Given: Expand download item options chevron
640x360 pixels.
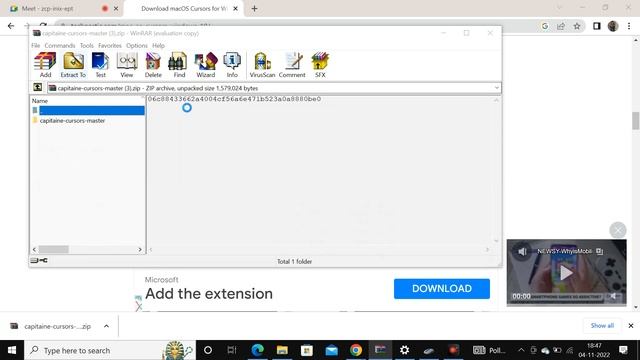Looking at the screenshot, I should (106, 326).
